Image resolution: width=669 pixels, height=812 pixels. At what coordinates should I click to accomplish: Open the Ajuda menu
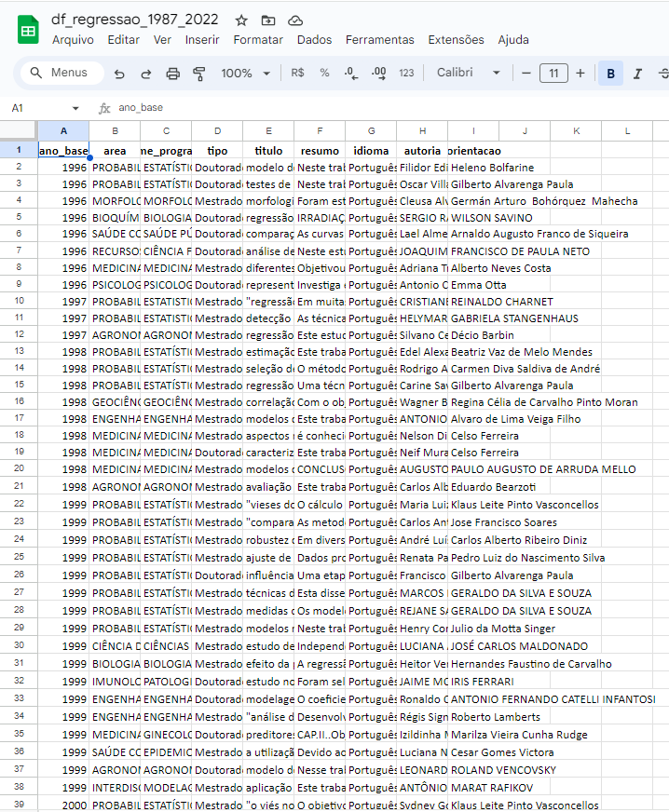[513, 40]
